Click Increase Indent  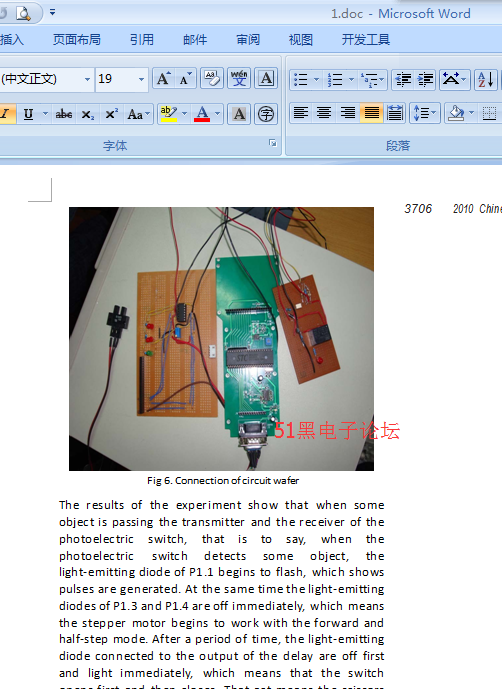(425, 80)
